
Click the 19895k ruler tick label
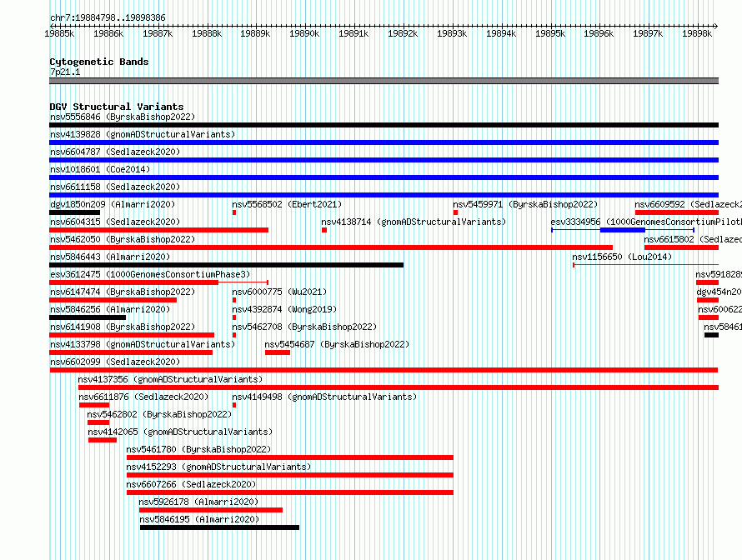click(x=550, y=33)
